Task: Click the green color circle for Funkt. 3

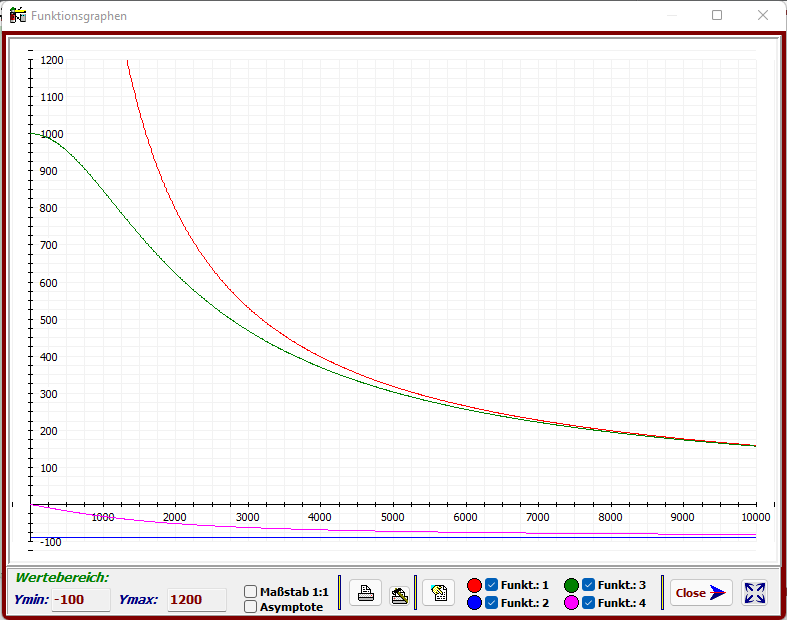Action: 571,585
